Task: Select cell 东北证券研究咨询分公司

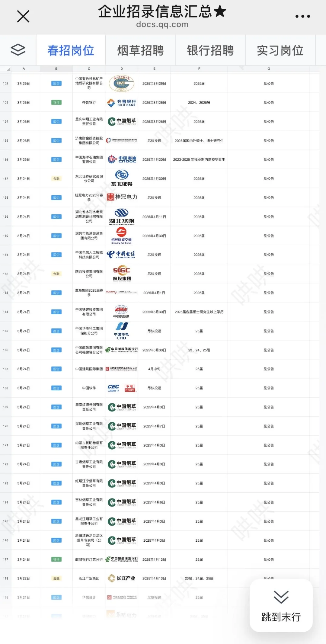Action: click(89, 178)
